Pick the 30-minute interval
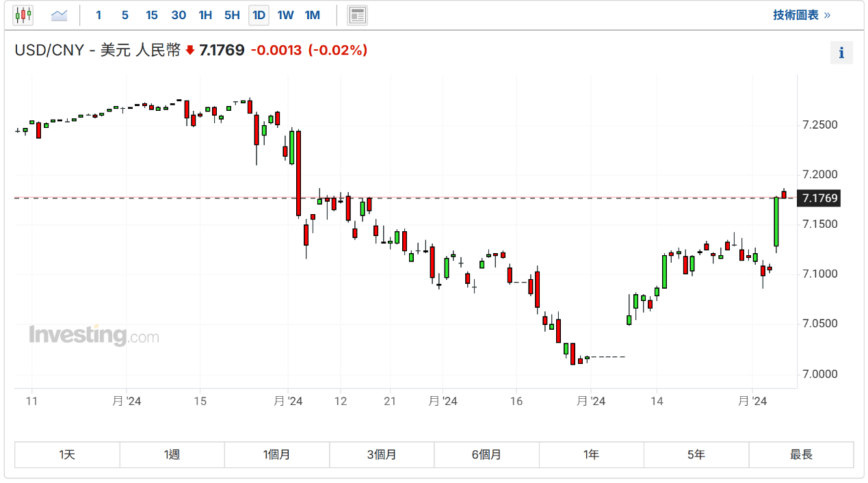 [x=179, y=15]
